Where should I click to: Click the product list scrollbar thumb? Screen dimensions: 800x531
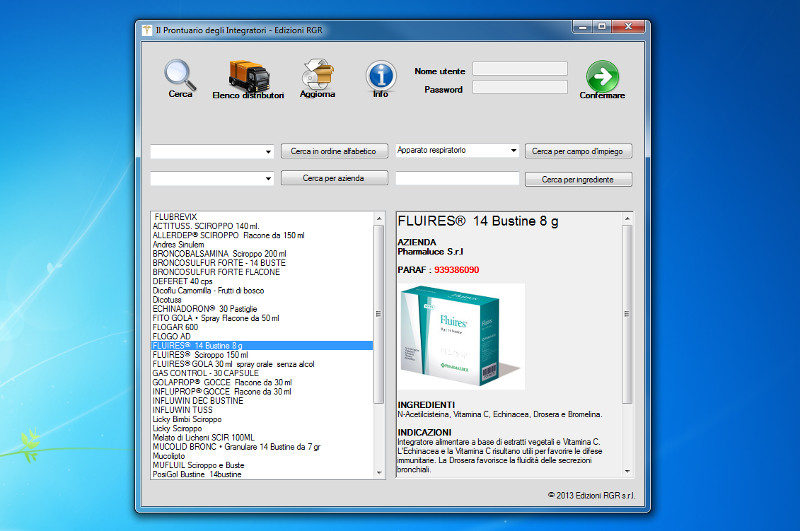pyautogui.click(x=379, y=314)
